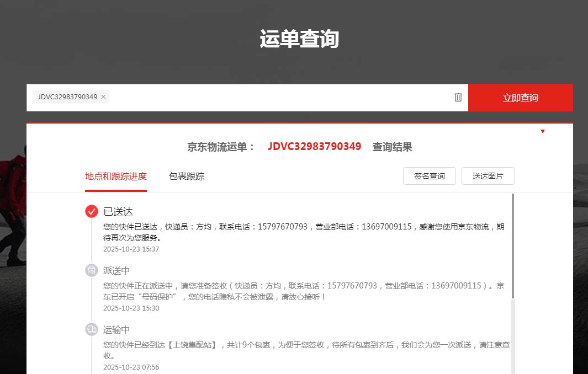Switch to the 包裹跟踪 tab
This screenshot has height=374, width=588.
pos(187,177)
